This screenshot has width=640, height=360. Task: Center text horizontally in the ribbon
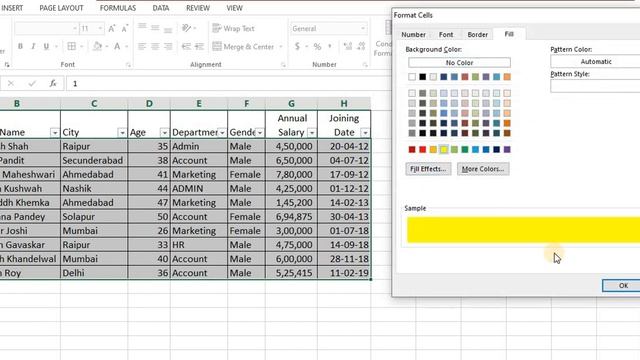155,46
